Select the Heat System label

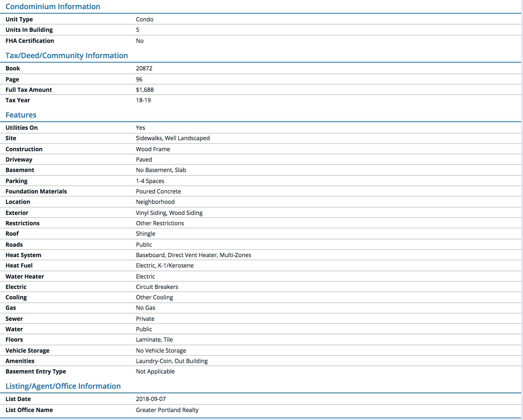point(23,255)
